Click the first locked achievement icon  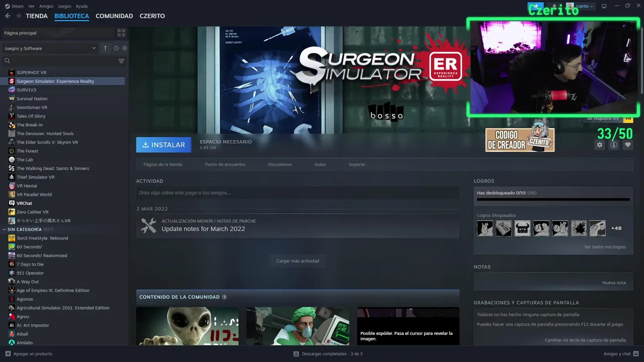pyautogui.click(x=485, y=228)
